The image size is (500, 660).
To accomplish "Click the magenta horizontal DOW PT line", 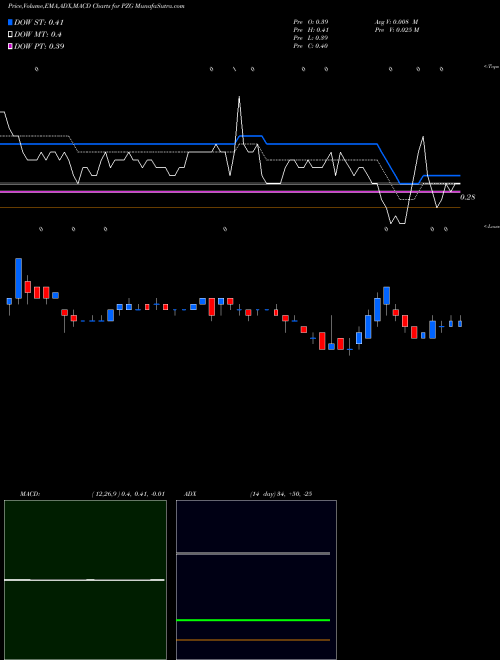I will point(230,192).
